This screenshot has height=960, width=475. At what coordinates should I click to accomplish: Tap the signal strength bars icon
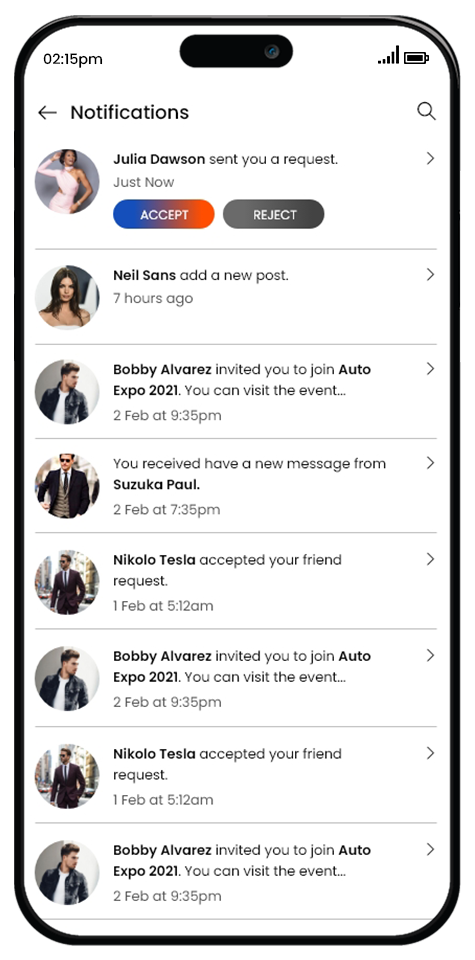(388, 55)
